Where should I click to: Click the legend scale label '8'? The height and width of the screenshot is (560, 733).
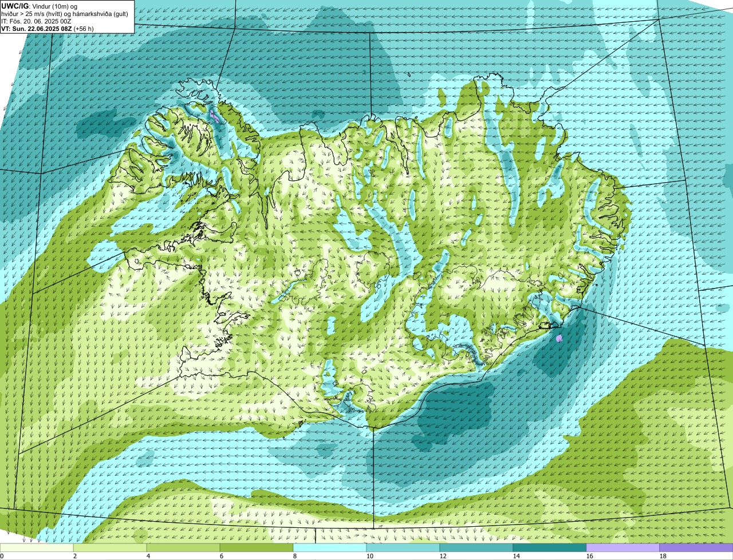(x=295, y=556)
